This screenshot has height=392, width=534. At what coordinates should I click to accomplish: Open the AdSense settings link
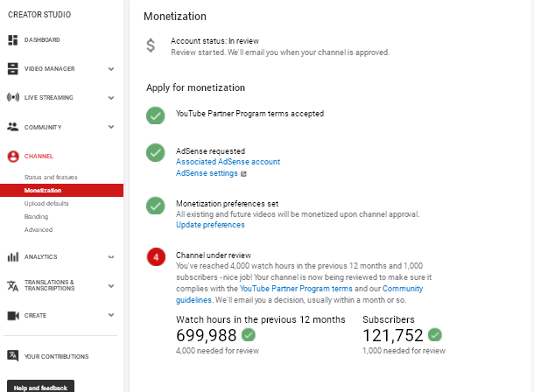(207, 173)
